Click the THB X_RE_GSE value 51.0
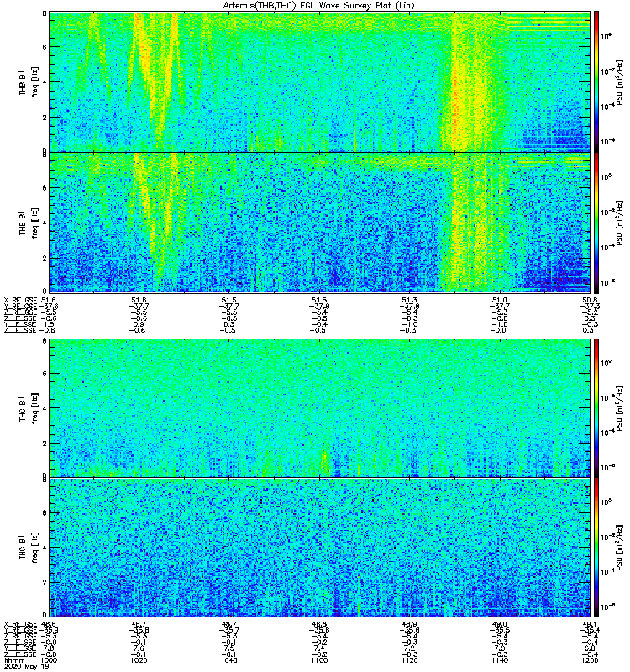The width and height of the screenshot is (630, 672). [500, 300]
